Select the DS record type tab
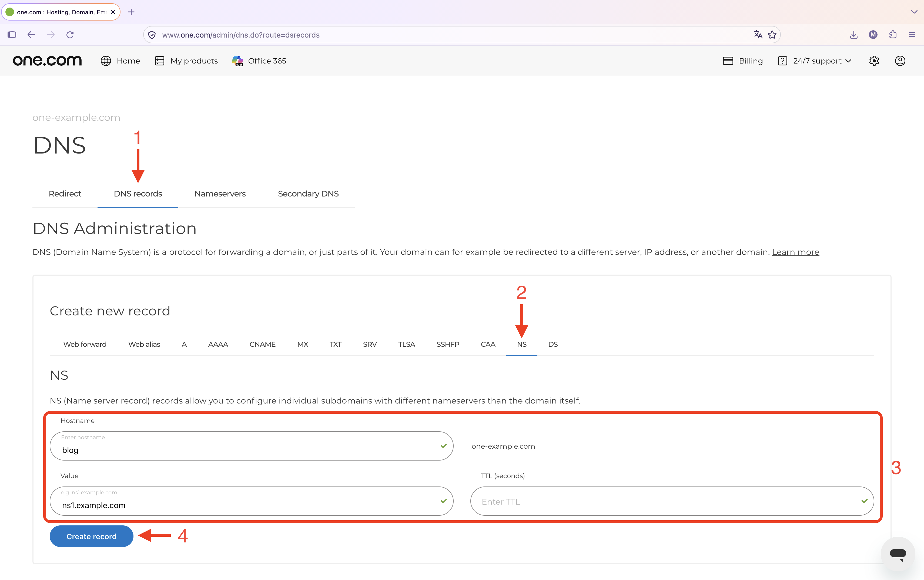The height and width of the screenshot is (580, 924). 553,344
